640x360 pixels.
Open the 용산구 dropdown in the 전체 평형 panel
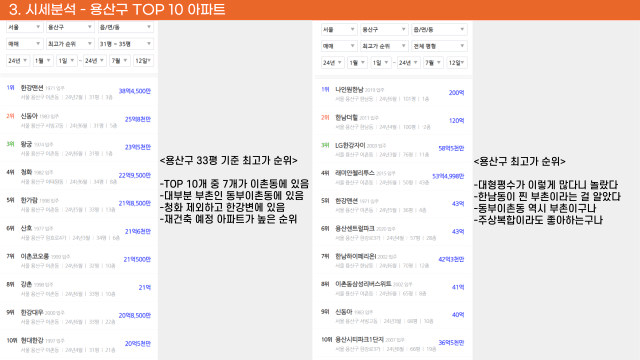coord(384,29)
